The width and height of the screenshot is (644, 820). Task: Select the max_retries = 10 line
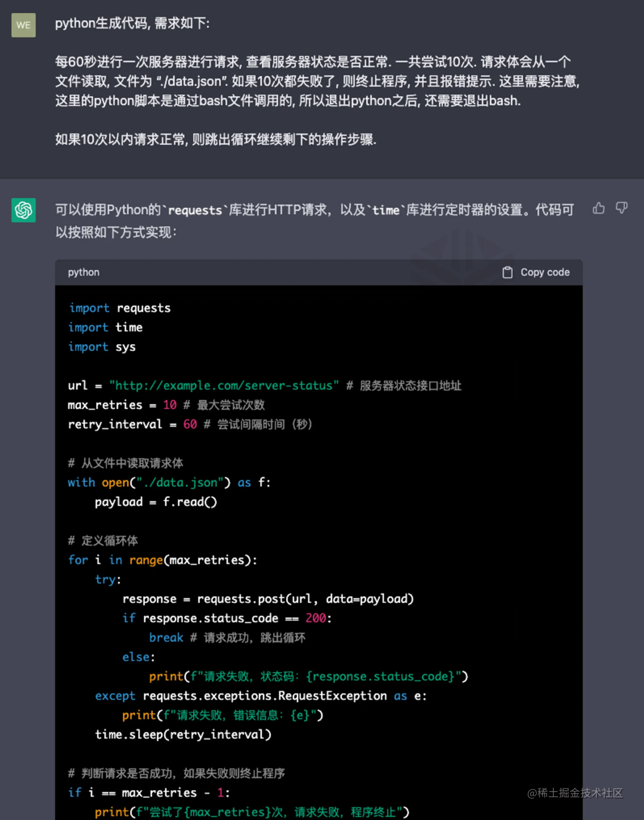pyautogui.click(x=119, y=405)
